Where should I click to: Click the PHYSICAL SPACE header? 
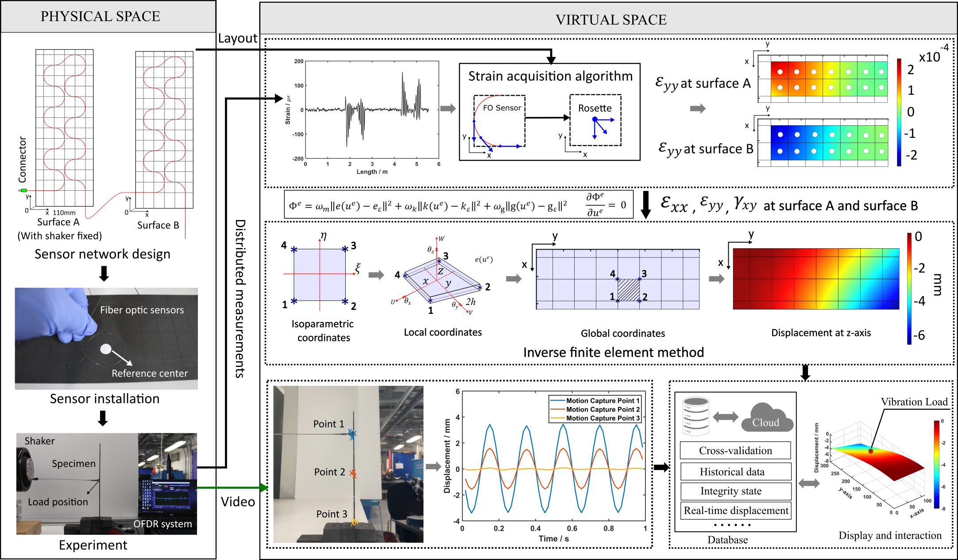(x=100, y=16)
